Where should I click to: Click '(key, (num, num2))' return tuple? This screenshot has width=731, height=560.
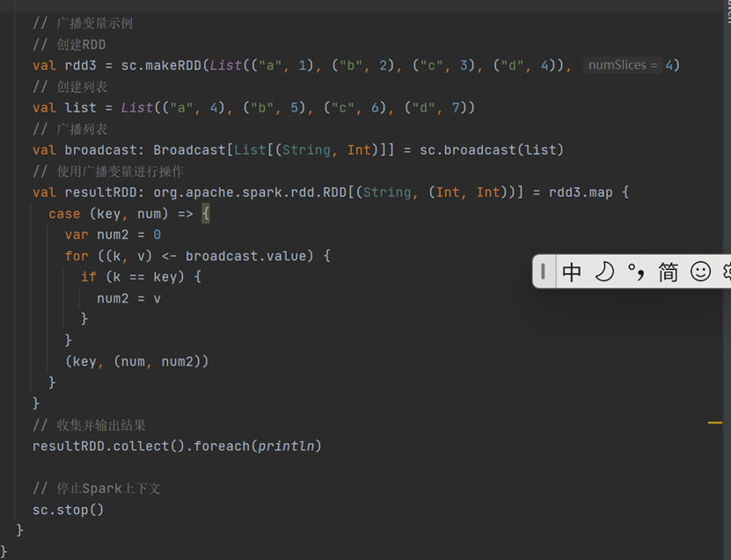(137, 361)
